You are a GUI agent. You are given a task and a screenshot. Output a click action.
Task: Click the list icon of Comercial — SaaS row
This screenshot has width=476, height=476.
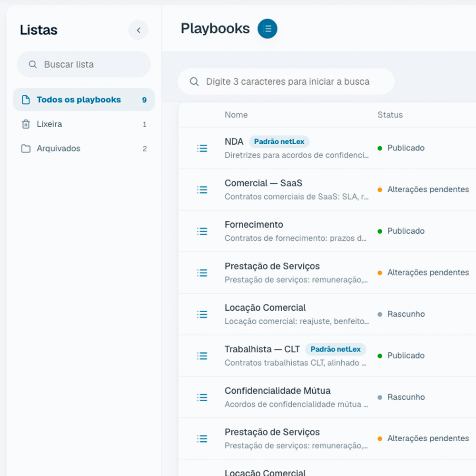(x=202, y=190)
